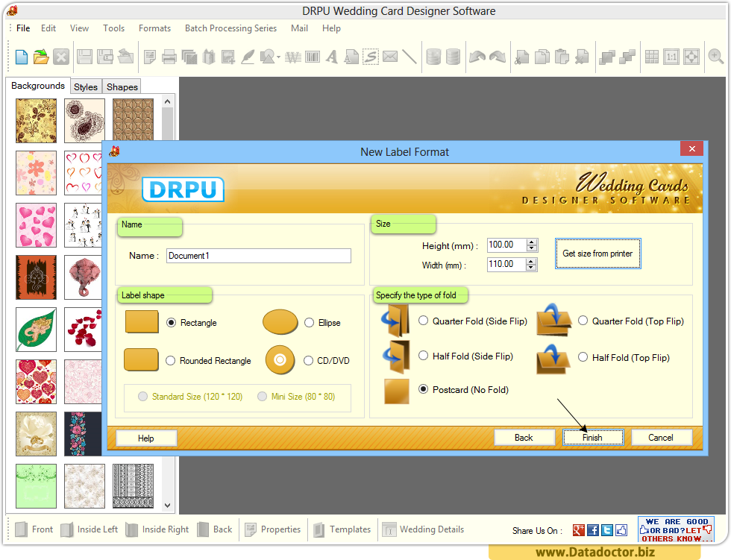The height and width of the screenshot is (560, 731).
Task: Increase Height value with up arrow
Action: 531,242
